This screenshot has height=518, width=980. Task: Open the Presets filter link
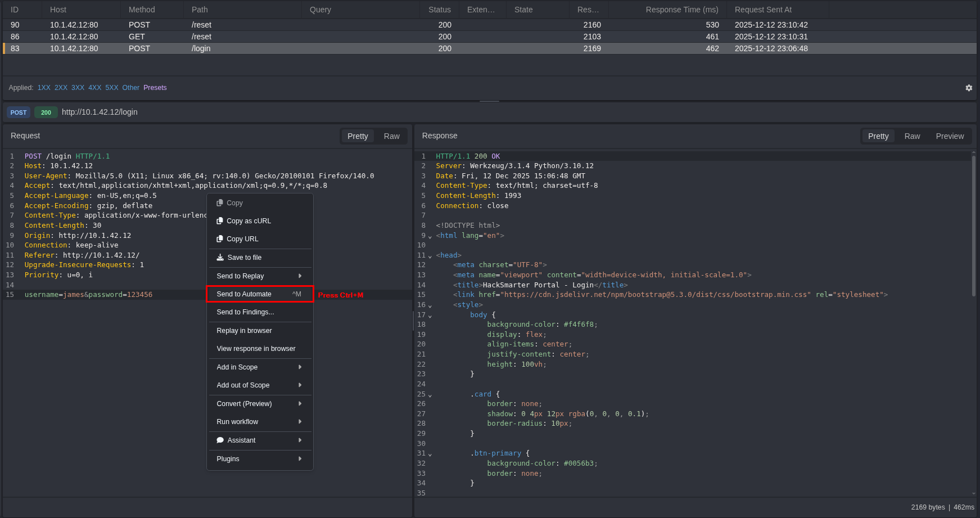coord(155,88)
